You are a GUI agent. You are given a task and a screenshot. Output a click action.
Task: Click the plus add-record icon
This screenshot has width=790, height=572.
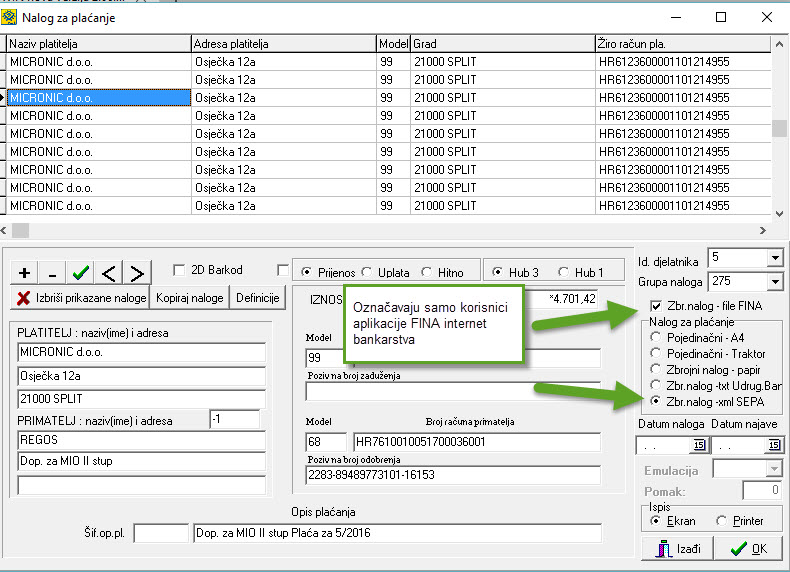(24, 272)
